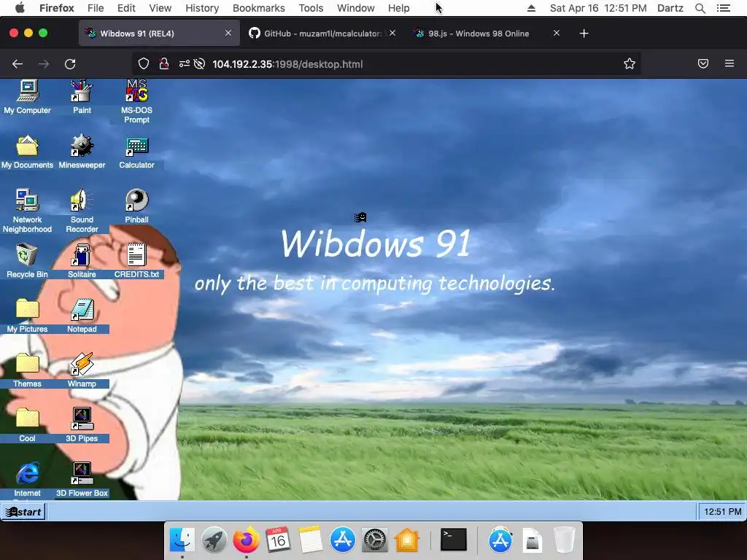Viewport: 747px width, 560px height.
Task: Close the Wibdows 91 (REL4) tab
Action: (x=228, y=33)
